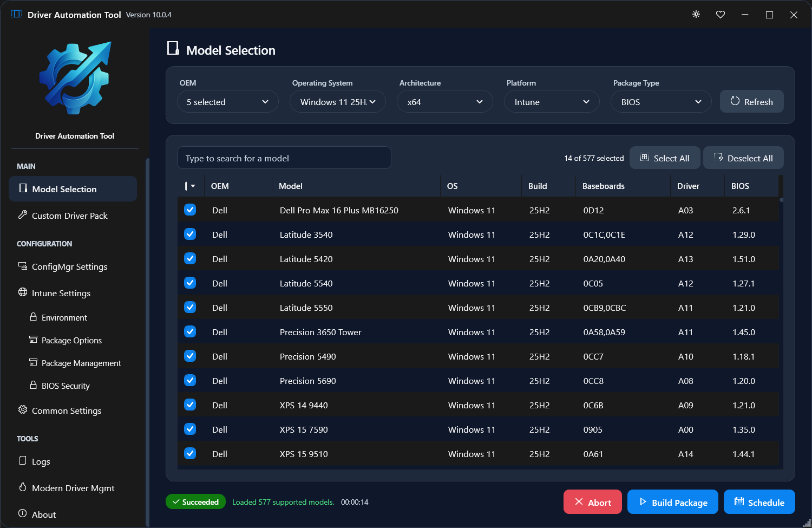
Task: Expand the OEM dropdown showing 5 selected
Action: (228, 102)
